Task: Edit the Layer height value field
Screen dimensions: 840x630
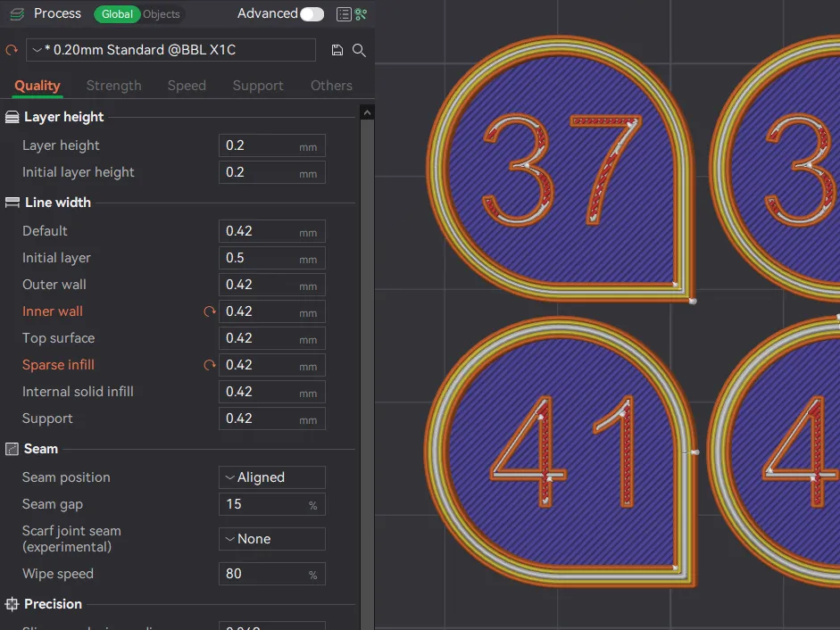Action: [272, 145]
